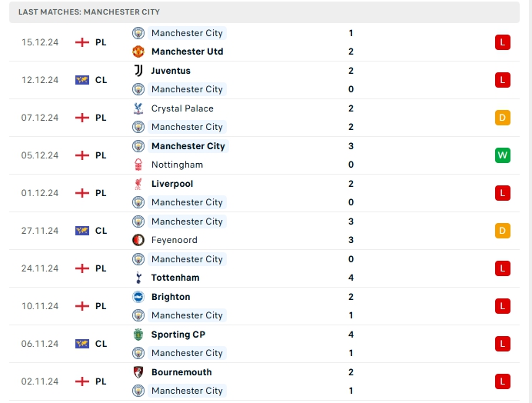
Task: Click the Brighton club crest icon
Action: click(x=138, y=297)
